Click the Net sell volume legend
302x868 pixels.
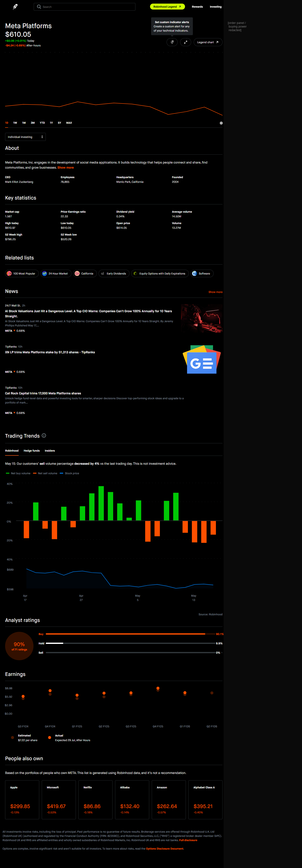(x=45, y=473)
